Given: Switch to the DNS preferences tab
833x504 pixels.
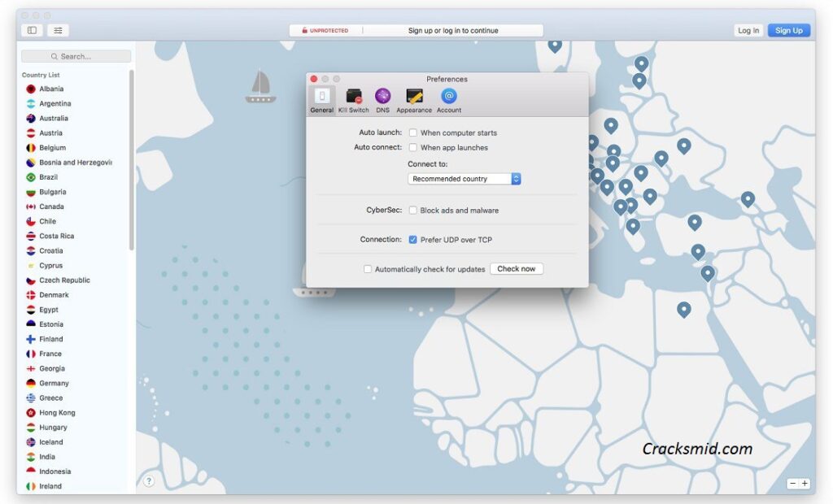Looking at the screenshot, I should [x=382, y=100].
